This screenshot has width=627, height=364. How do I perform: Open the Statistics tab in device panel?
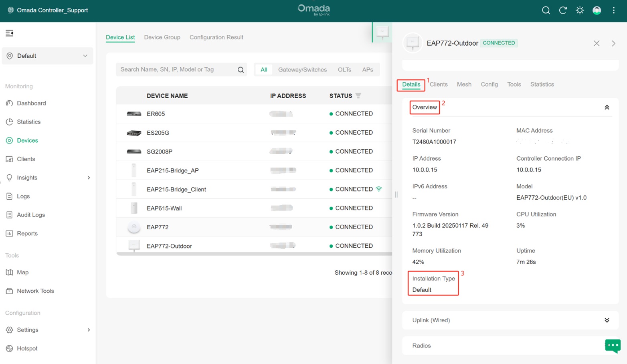pos(542,84)
